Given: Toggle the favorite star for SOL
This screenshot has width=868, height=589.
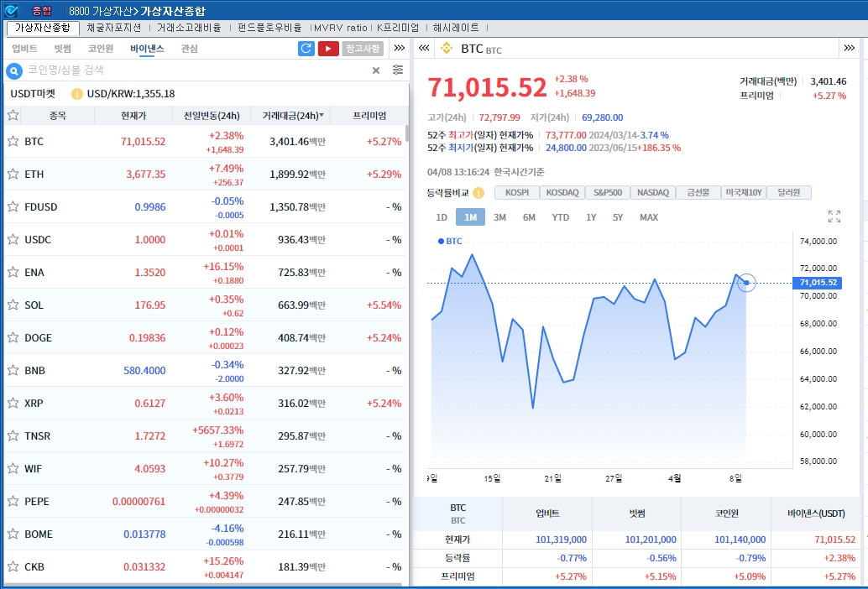Looking at the screenshot, I should [13, 305].
